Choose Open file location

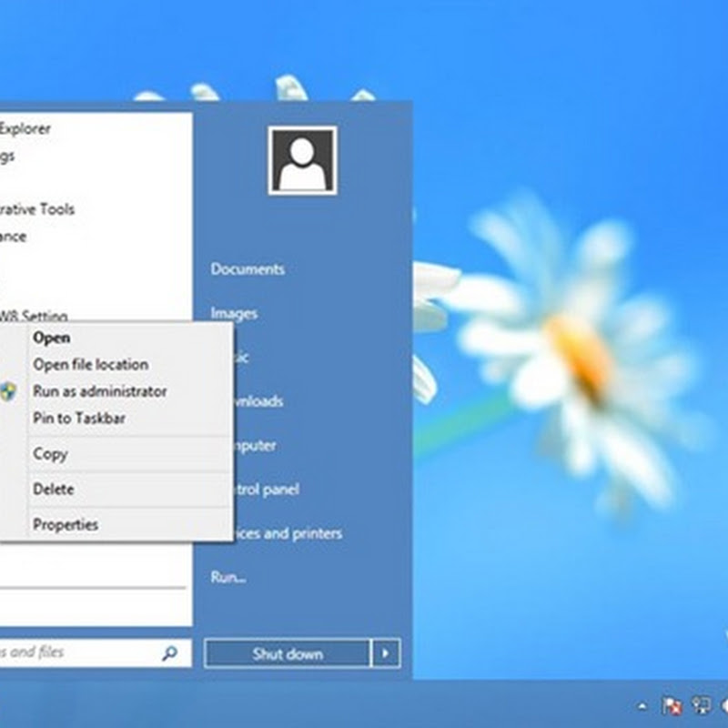tap(90, 364)
